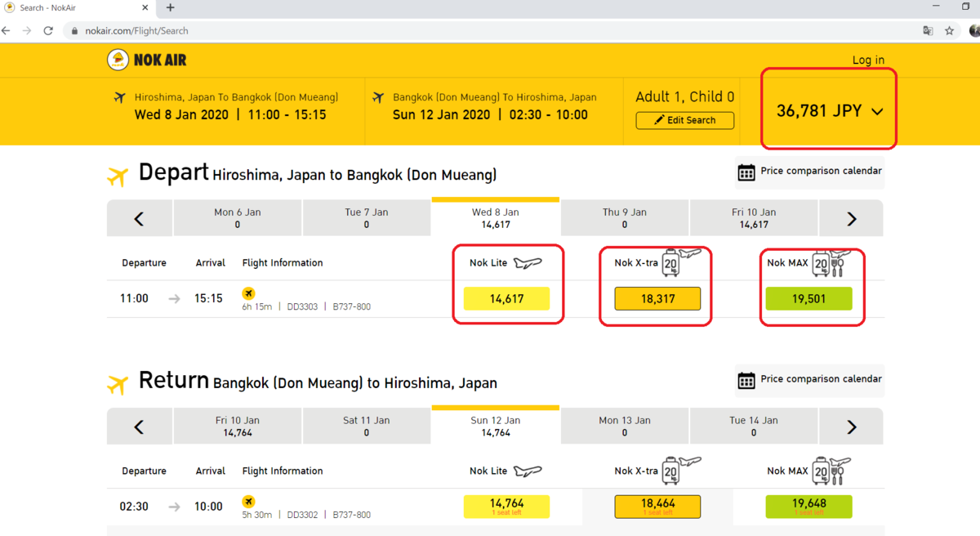Screen dimensions: 980x536
Task: Choose Nok X-tra return fare 18,464
Action: [657, 507]
